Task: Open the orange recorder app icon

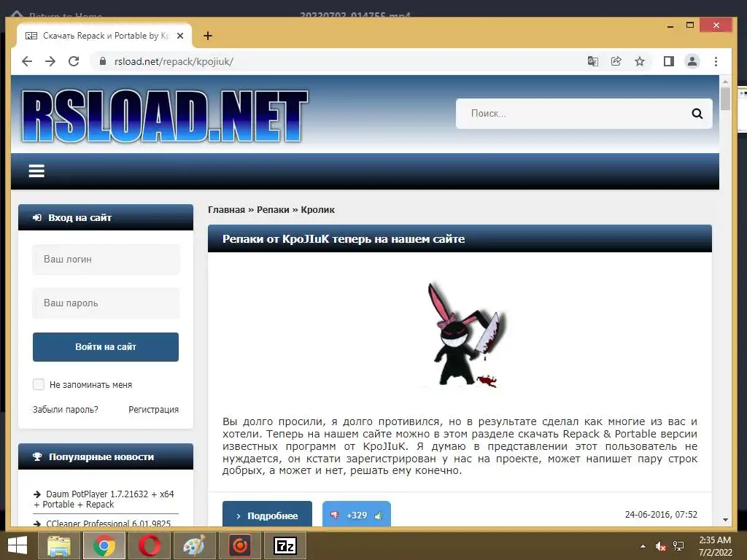Action: pos(239,545)
